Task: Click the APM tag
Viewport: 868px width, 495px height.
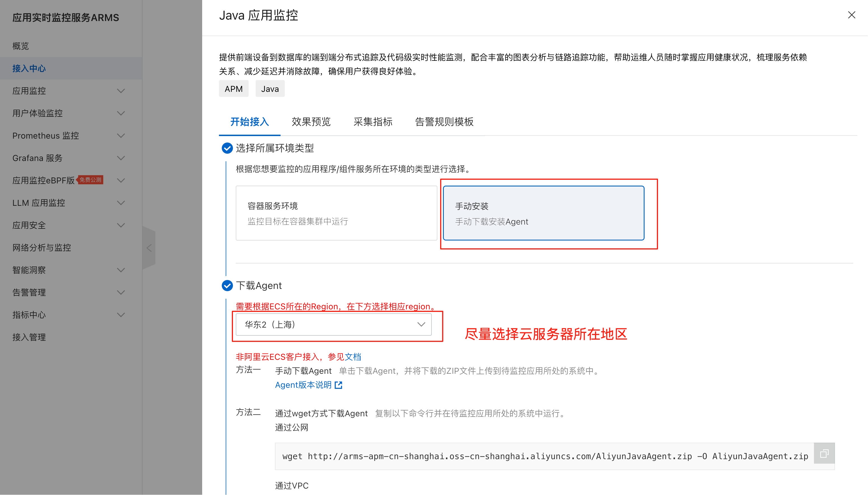Action: [x=233, y=89]
